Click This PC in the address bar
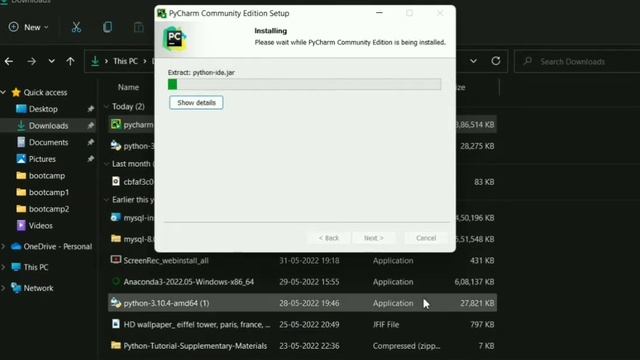The image size is (640, 360). (x=125, y=61)
